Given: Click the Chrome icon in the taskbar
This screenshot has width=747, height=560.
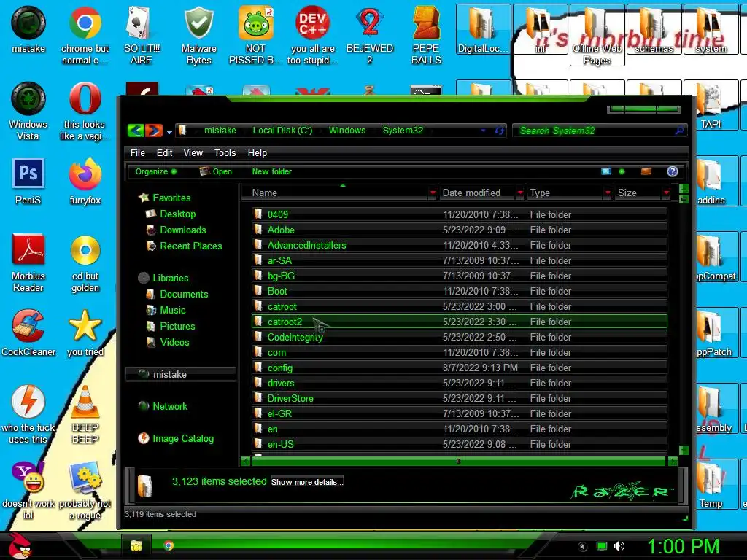Looking at the screenshot, I should [x=169, y=545].
